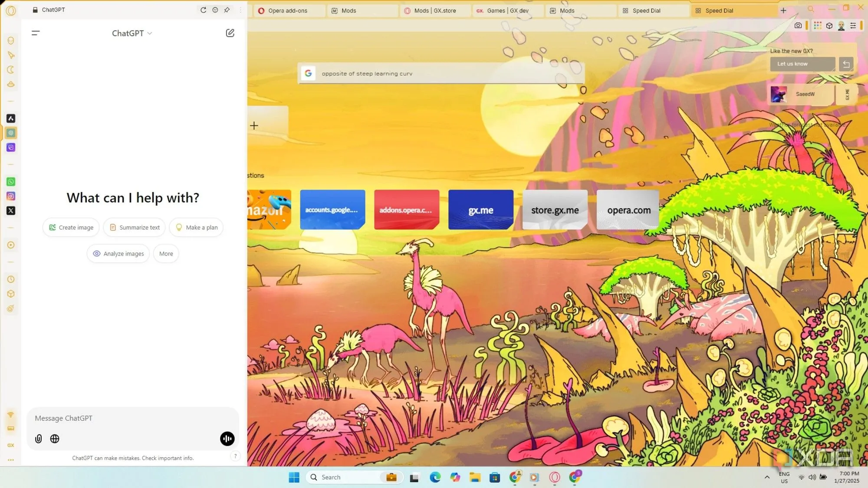The width and height of the screenshot is (868, 488).
Task: Click the Create image suggestion
Action: point(71,227)
